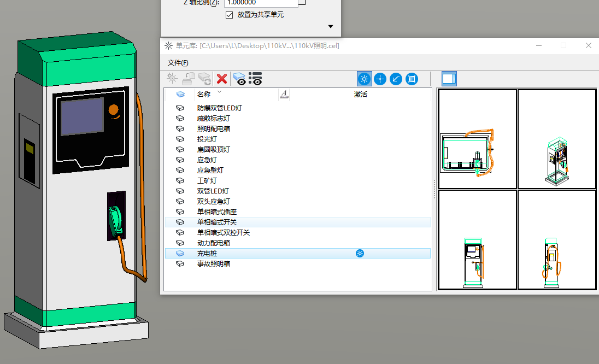Select the 扁圆吸顶灯 cell name
599x364 pixels.
point(214,149)
